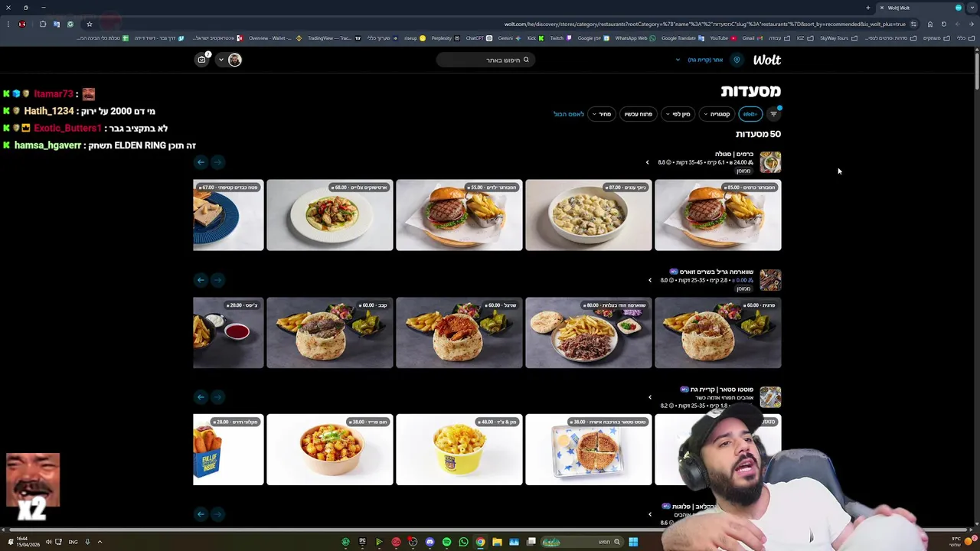Open the 48.00 mac and cheese card

(x=459, y=450)
